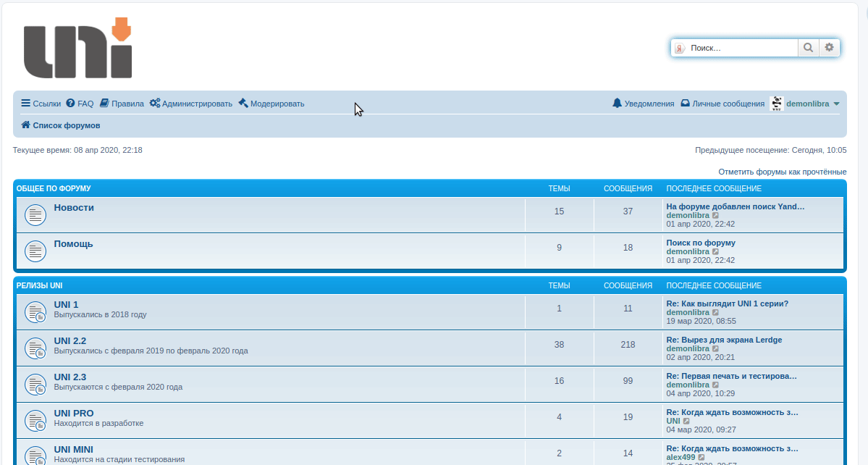Click the Помощь forum status icon

[x=35, y=251]
